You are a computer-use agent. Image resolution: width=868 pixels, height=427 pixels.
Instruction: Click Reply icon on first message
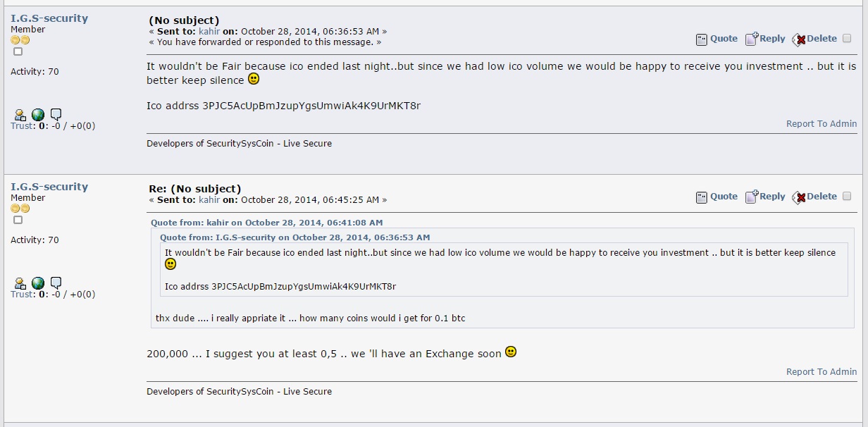pyautogui.click(x=752, y=39)
